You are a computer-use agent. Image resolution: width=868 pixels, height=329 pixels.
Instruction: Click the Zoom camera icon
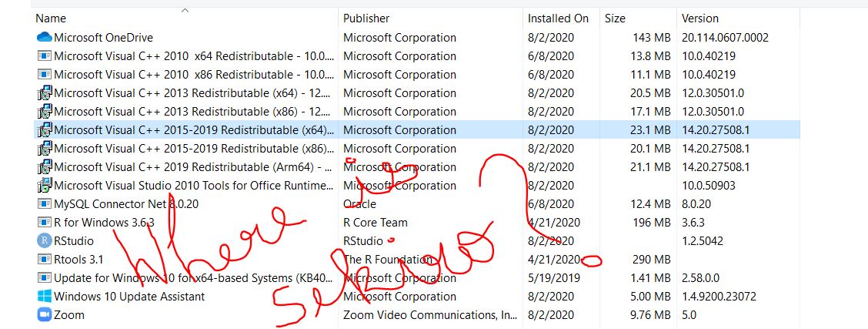point(45,314)
